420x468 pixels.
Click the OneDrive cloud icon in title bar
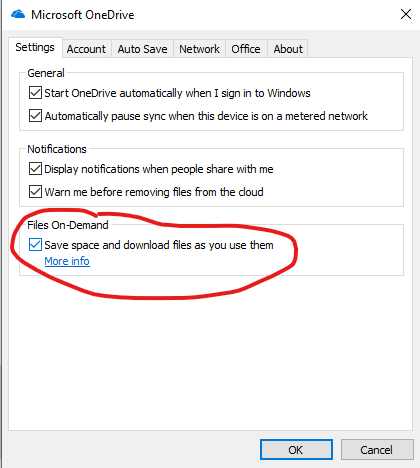tap(18, 14)
